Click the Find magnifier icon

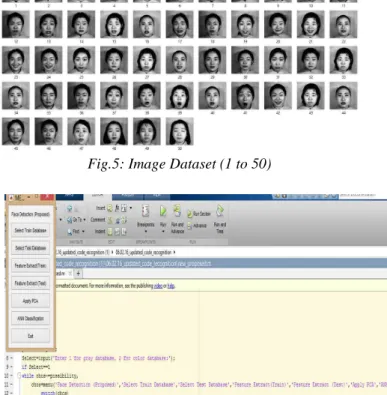pos(70,231)
